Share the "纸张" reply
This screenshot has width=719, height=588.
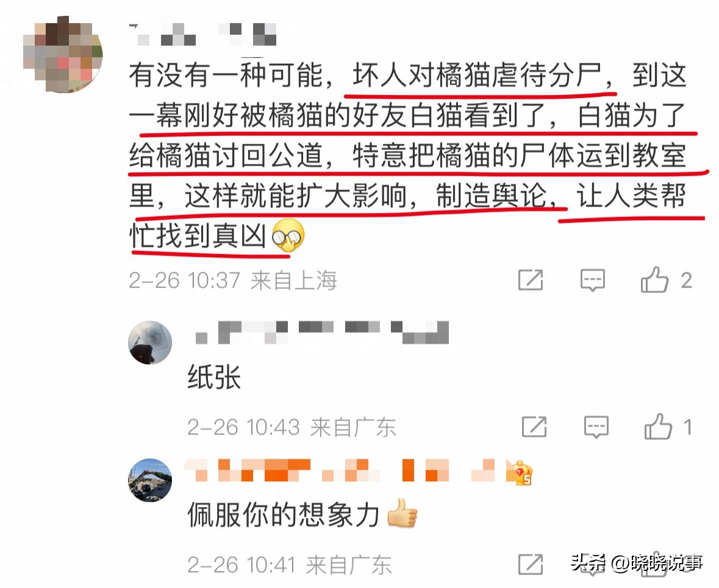point(534,427)
